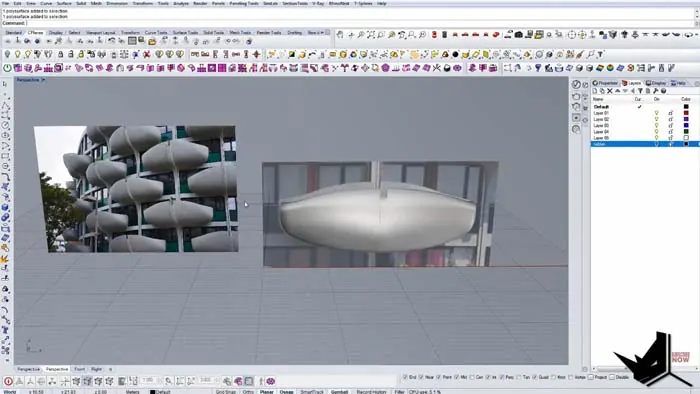
Task: Open the Curve menu
Action: coord(46,3)
